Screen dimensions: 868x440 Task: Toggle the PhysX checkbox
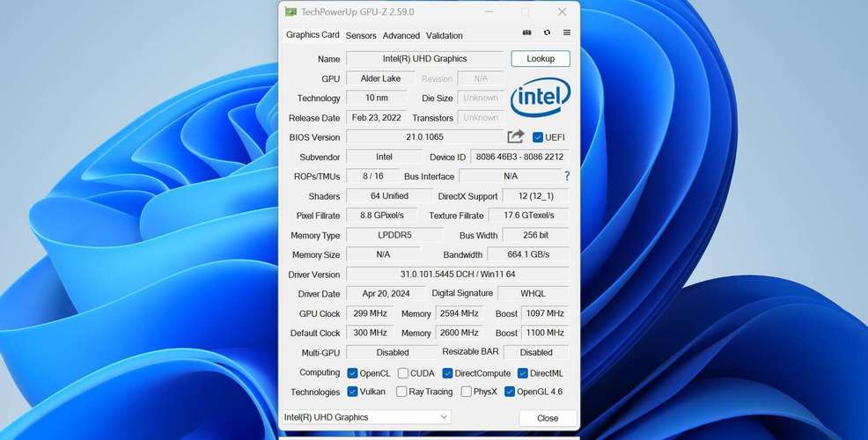pyautogui.click(x=466, y=392)
